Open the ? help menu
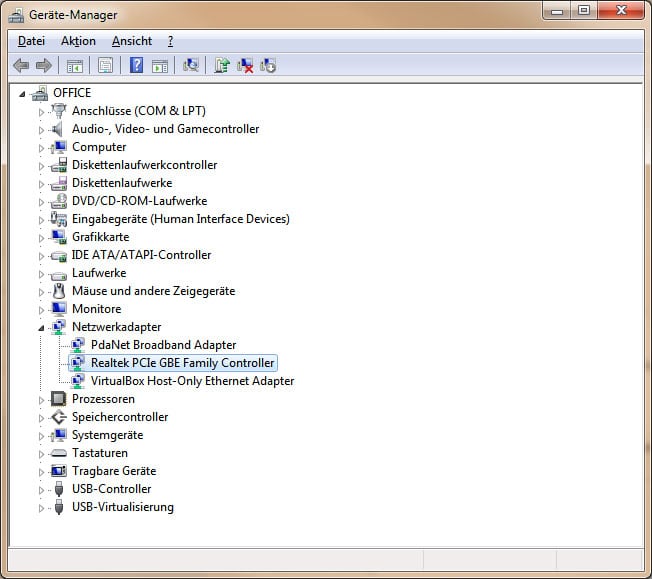Screen dimensions: 652x579 click(170, 41)
